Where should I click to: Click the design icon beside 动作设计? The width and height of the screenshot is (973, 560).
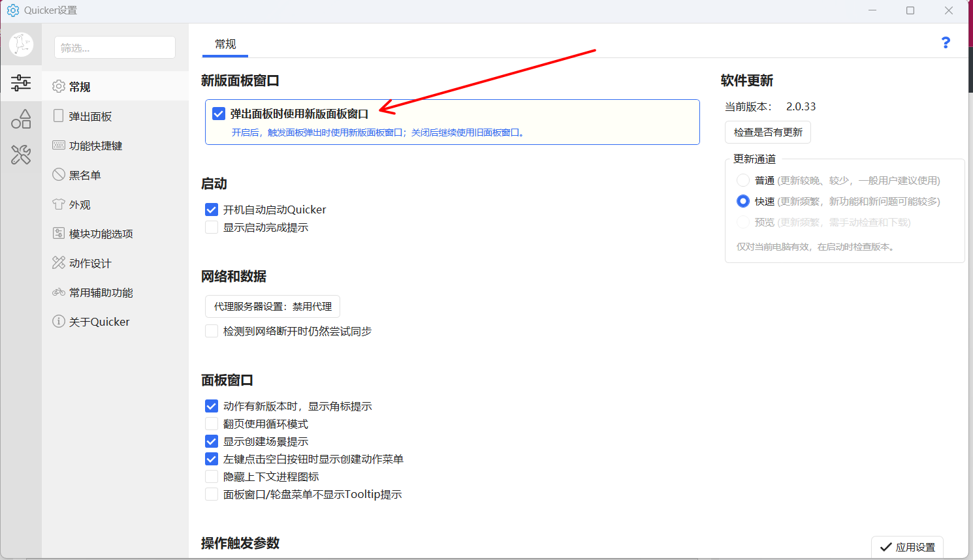[59, 262]
